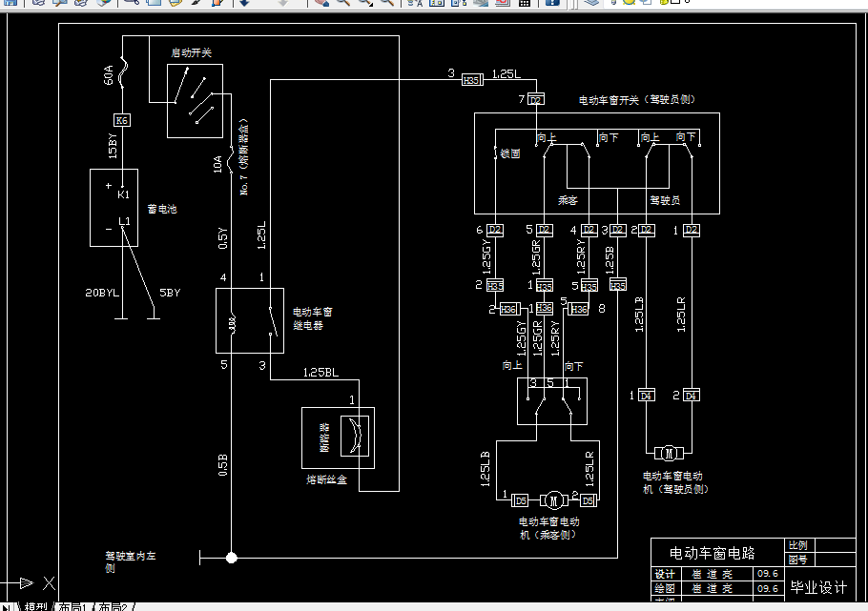Viewport: 868px width, 611px height.
Task: Select the 毕业设计 title block text
Action: pos(818,587)
